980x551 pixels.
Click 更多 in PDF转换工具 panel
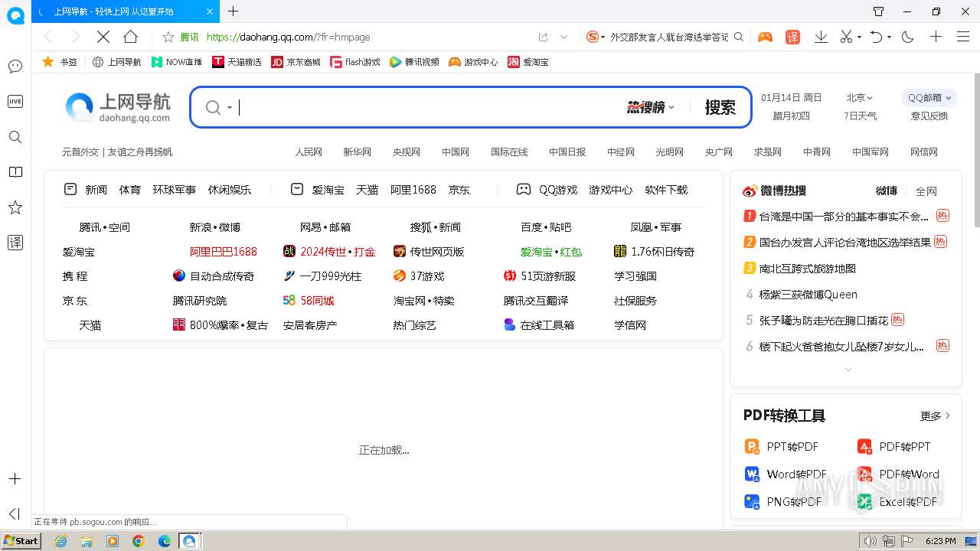coord(935,416)
